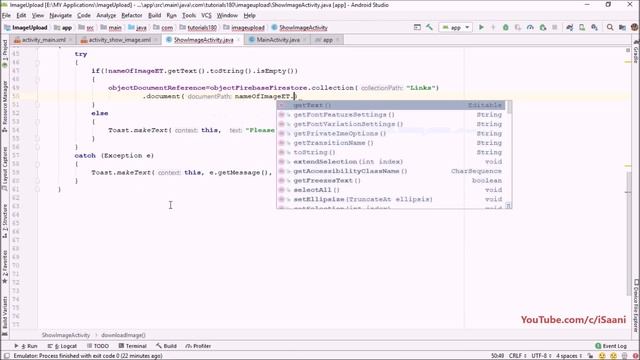Open the Refactor menu
This screenshot has height=360, width=640.
[131, 16]
